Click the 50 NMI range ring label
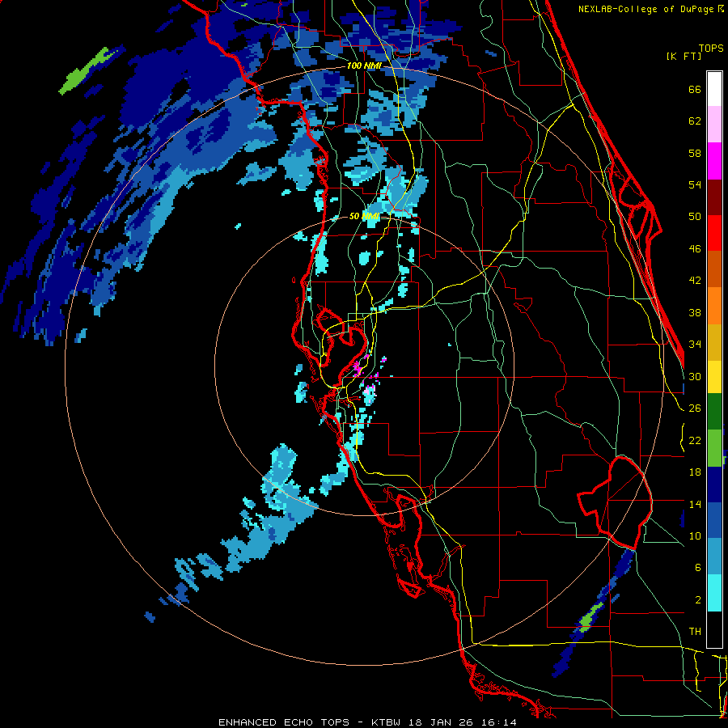This screenshot has height=728, width=728. [x=364, y=216]
